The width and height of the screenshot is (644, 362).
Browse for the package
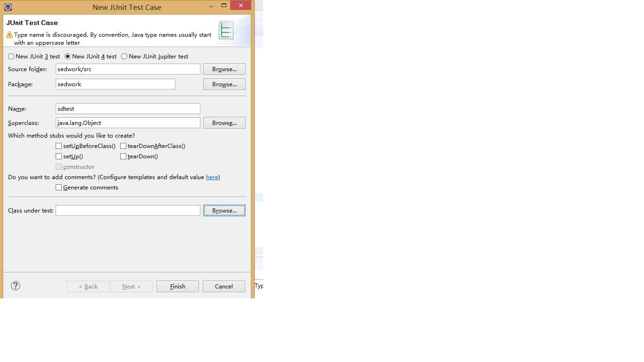coord(224,84)
